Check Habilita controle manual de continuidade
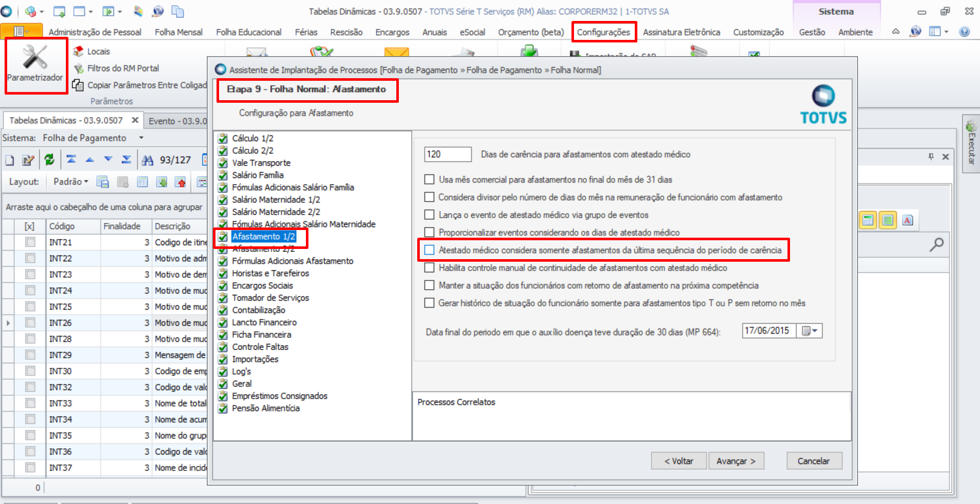This screenshot has height=504, width=980. [x=429, y=267]
